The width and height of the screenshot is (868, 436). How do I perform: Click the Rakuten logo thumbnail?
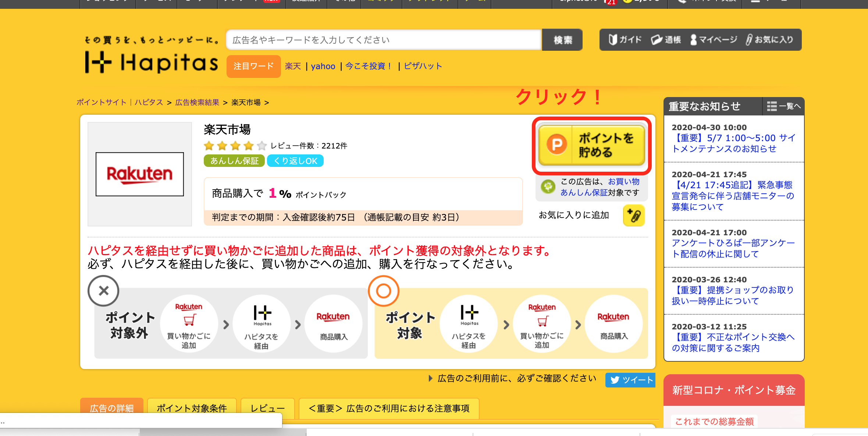click(x=140, y=174)
